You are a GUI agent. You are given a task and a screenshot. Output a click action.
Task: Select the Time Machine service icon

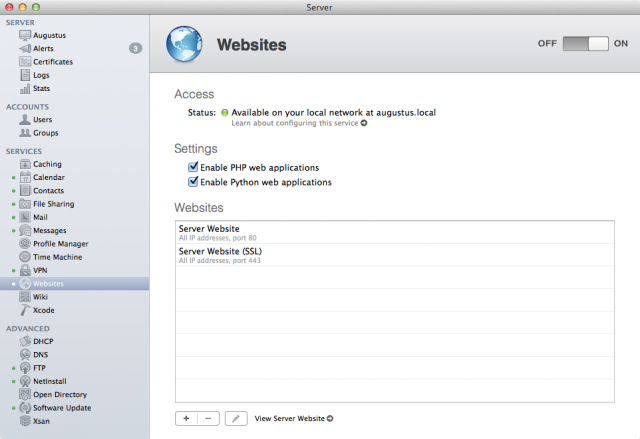[x=25, y=257]
